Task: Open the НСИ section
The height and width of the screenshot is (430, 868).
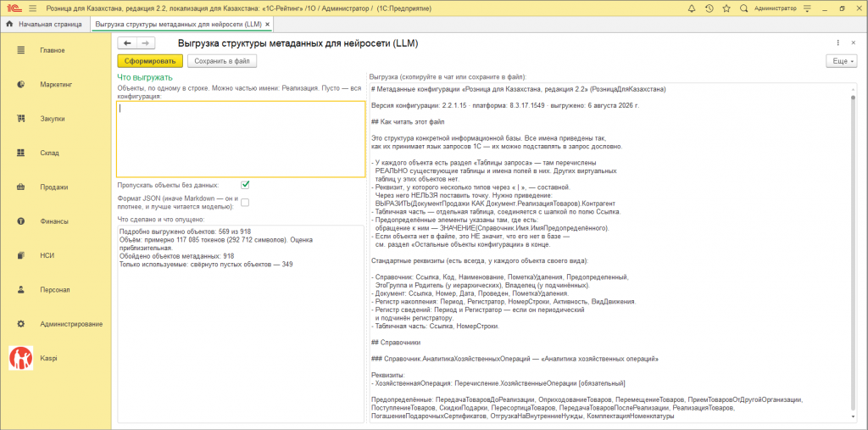Action: point(47,255)
